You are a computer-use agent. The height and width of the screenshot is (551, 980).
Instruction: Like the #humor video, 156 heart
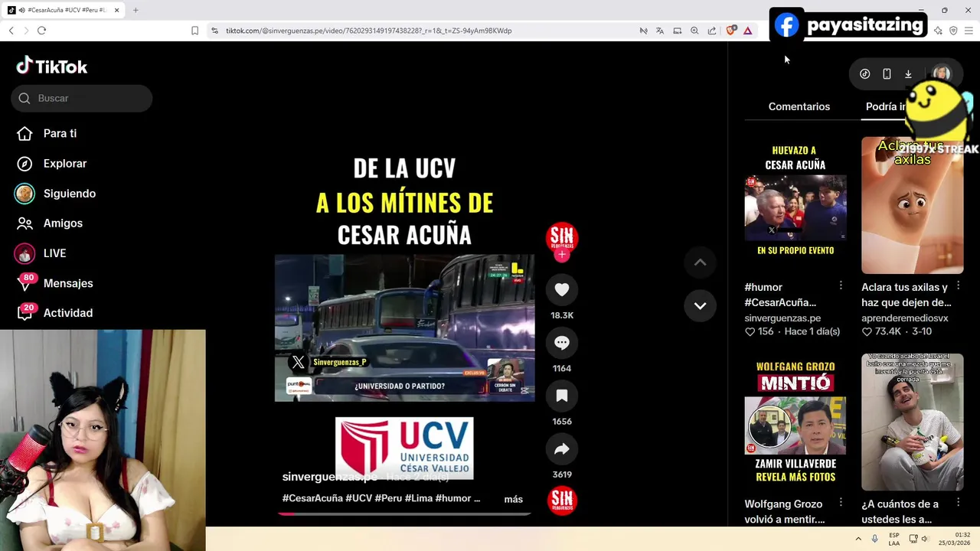pos(750,331)
